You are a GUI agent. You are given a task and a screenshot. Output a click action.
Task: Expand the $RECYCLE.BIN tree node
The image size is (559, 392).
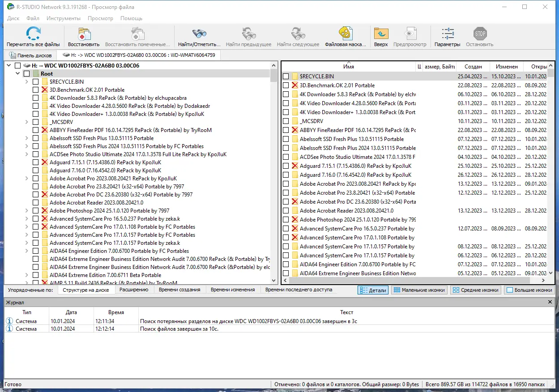pos(27,82)
